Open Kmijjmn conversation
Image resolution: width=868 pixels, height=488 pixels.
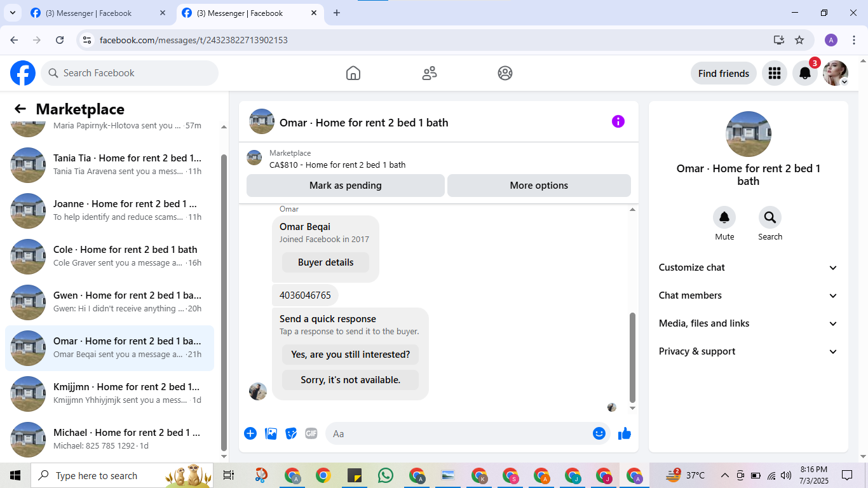pos(109,393)
